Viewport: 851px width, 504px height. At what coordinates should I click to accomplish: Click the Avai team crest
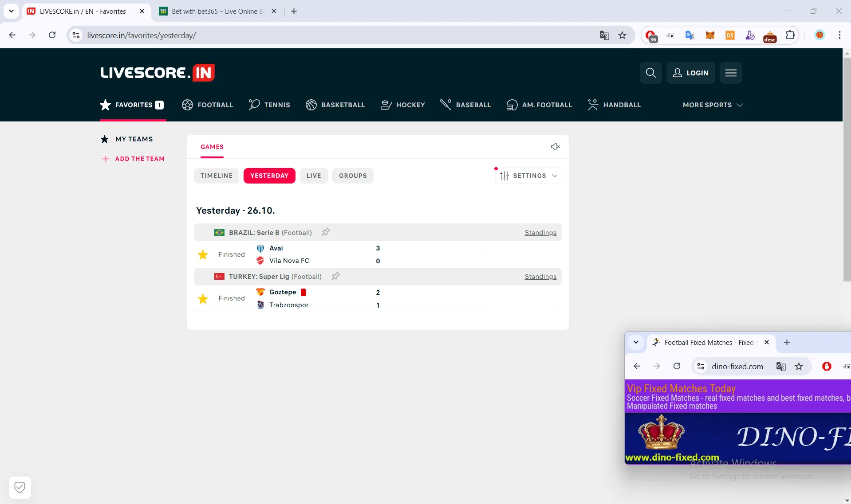pos(260,248)
